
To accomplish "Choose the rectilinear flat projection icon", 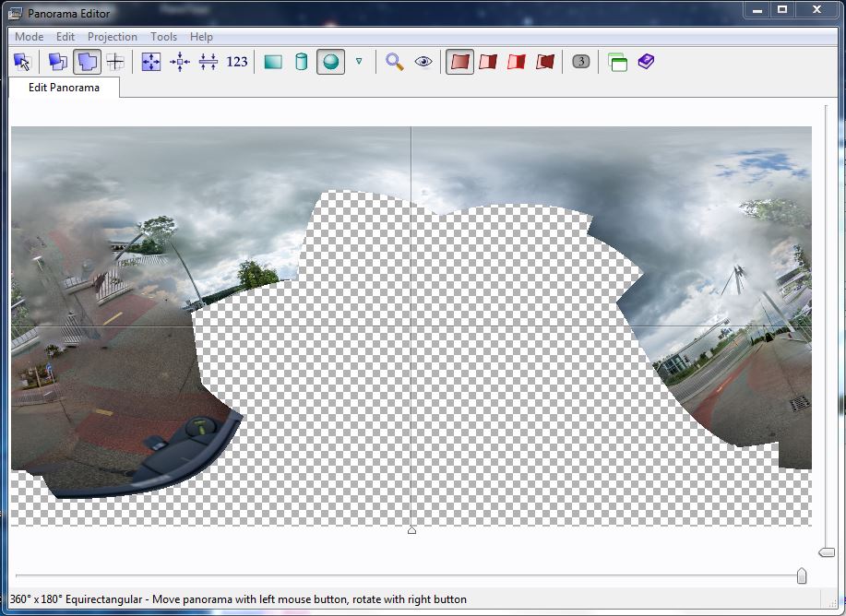I will [x=273, y=62].
